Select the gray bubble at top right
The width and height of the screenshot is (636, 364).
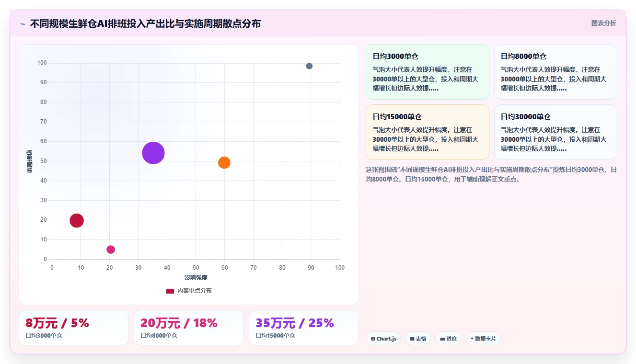click(x=309, y=66)
